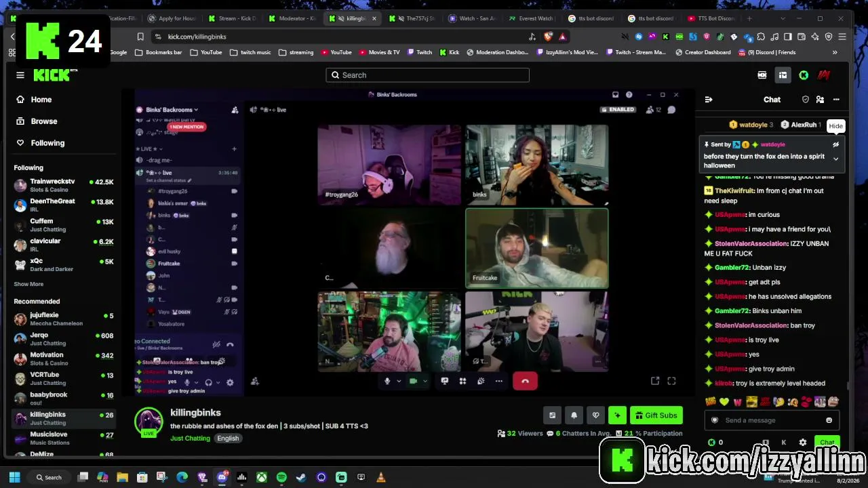
Task: Open Brave Shields icon in address bar
Action: coord(548,37)
